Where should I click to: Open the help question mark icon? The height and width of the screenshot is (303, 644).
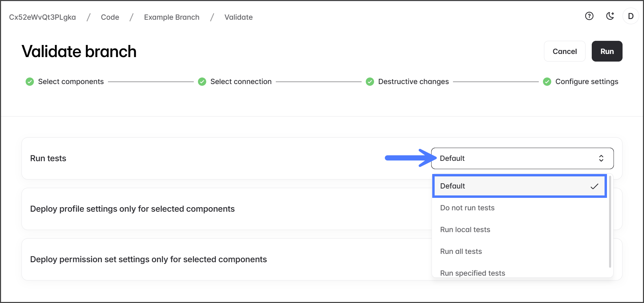tap(589, 16)
